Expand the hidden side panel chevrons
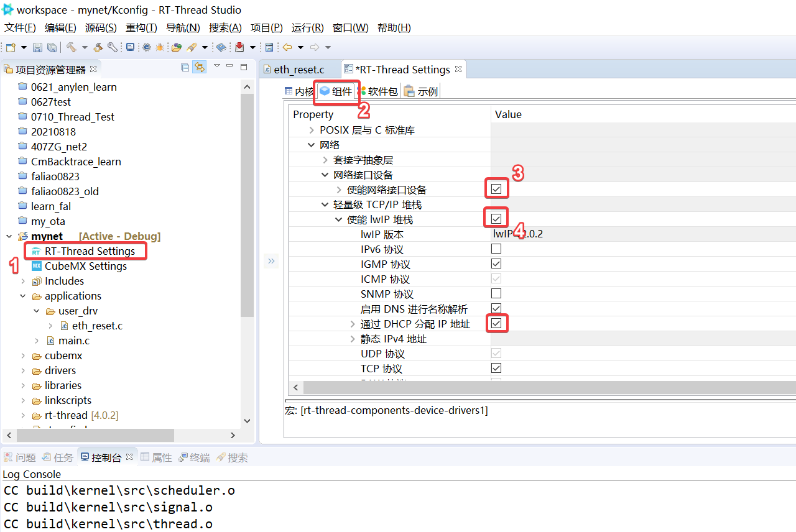 [x=271, y=261]
